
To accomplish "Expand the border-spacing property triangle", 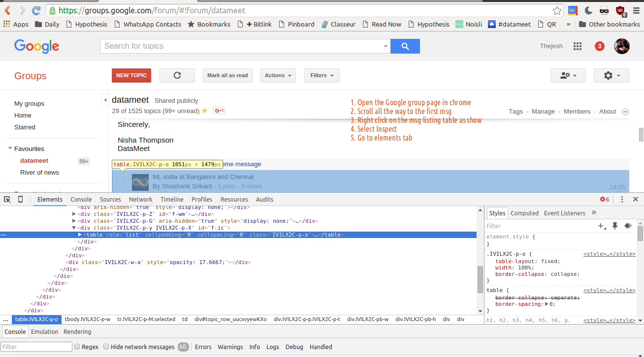I will 546,304.
